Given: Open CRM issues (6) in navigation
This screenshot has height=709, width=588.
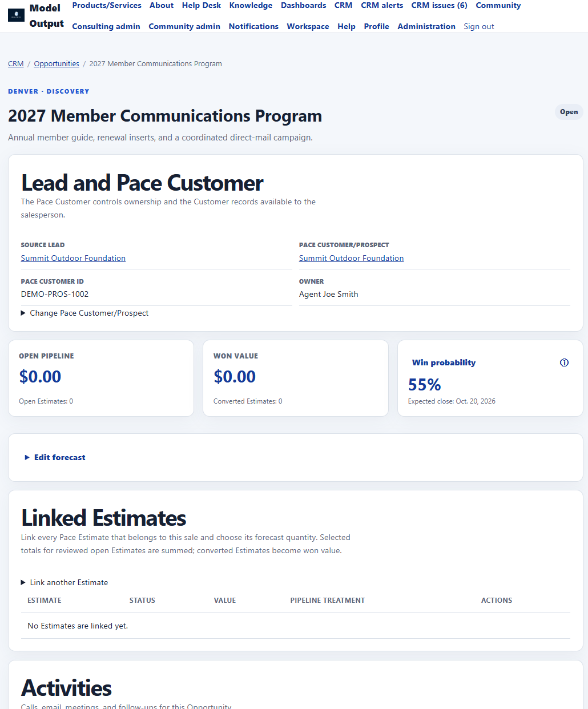Looking at the screenshot, I should pos(439,5).
